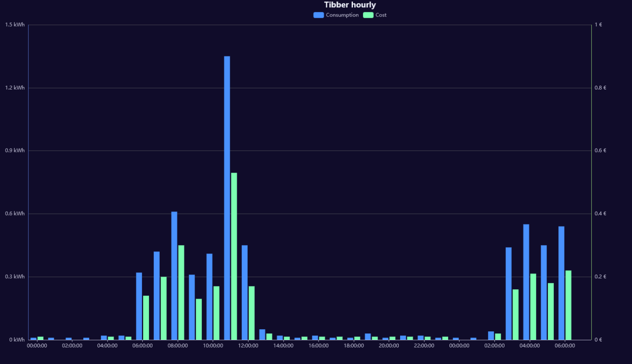632x364 pixels.
Task: Toggle the Consumption series via its blue legend swatch
Action: (319, 15)
